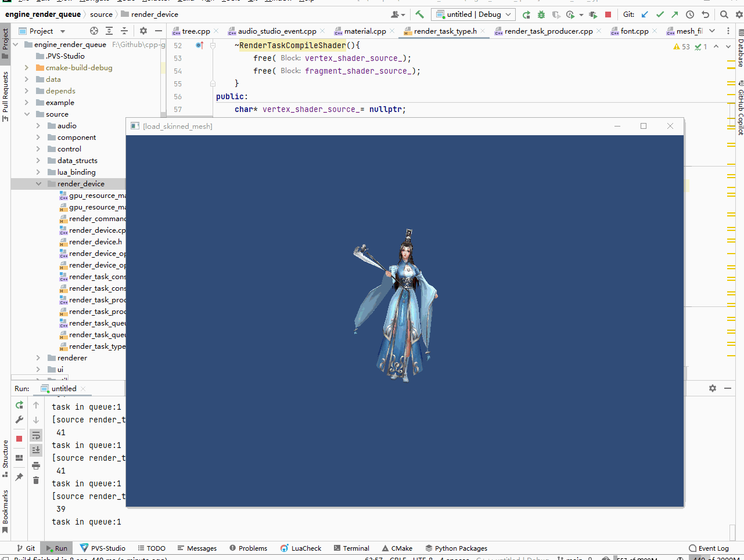Open the Terminal tool window
This screenshot has height=560, width=744.
pos(351,548)
